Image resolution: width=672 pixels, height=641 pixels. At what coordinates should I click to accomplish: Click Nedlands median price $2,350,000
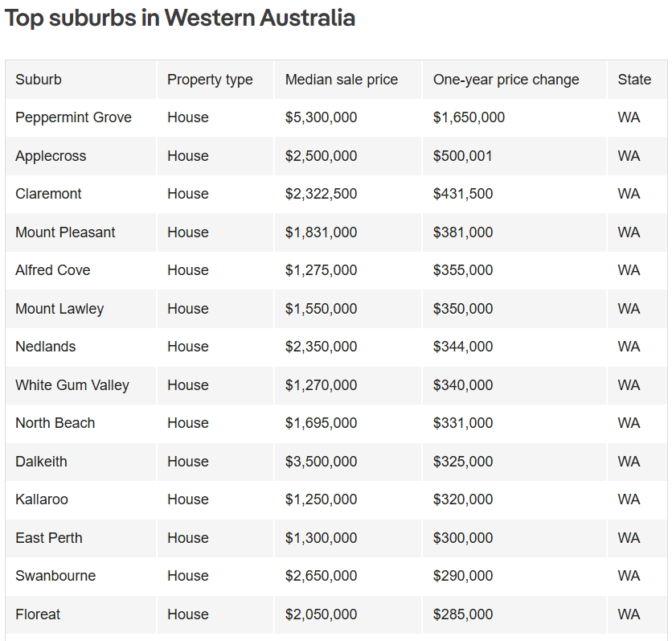[x=321, y=347]
